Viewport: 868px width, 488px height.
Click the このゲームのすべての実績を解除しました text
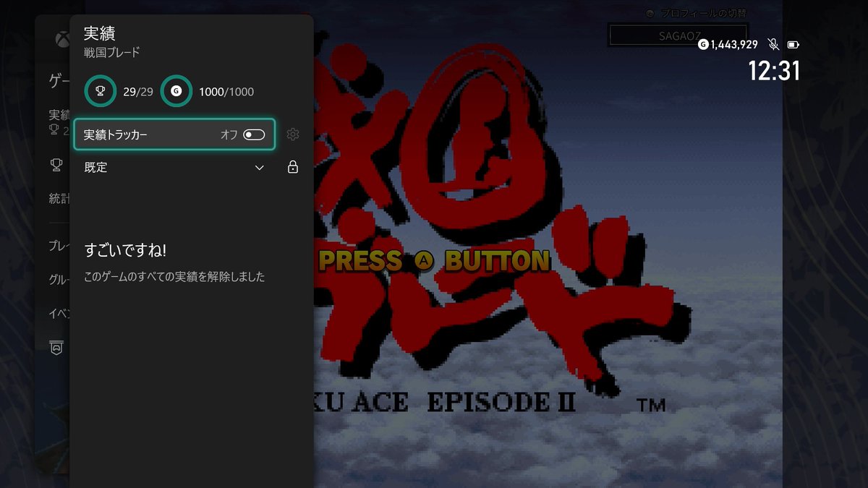174,277
